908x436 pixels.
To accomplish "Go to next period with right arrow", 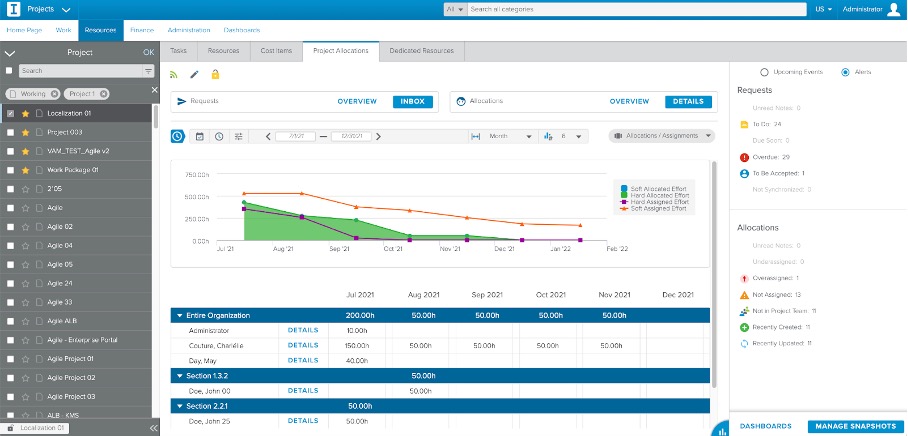I will (377, 136).
